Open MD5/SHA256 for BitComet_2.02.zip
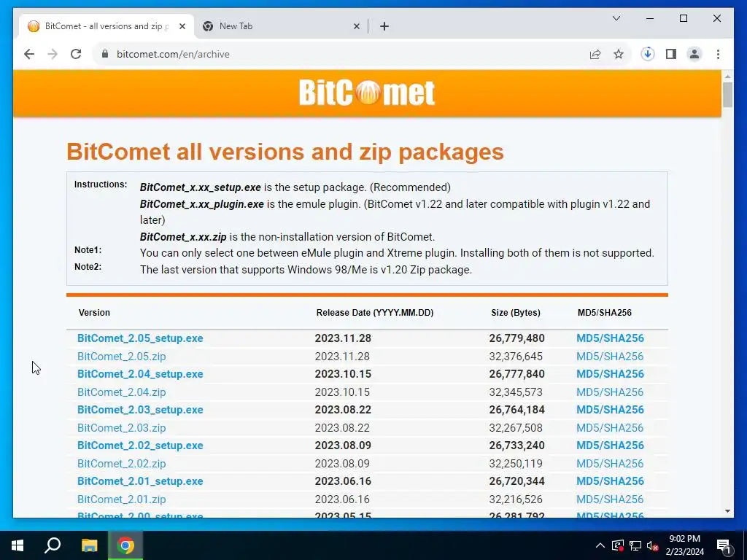The width and height of the screenshot is (747, 560). [610, 463]
